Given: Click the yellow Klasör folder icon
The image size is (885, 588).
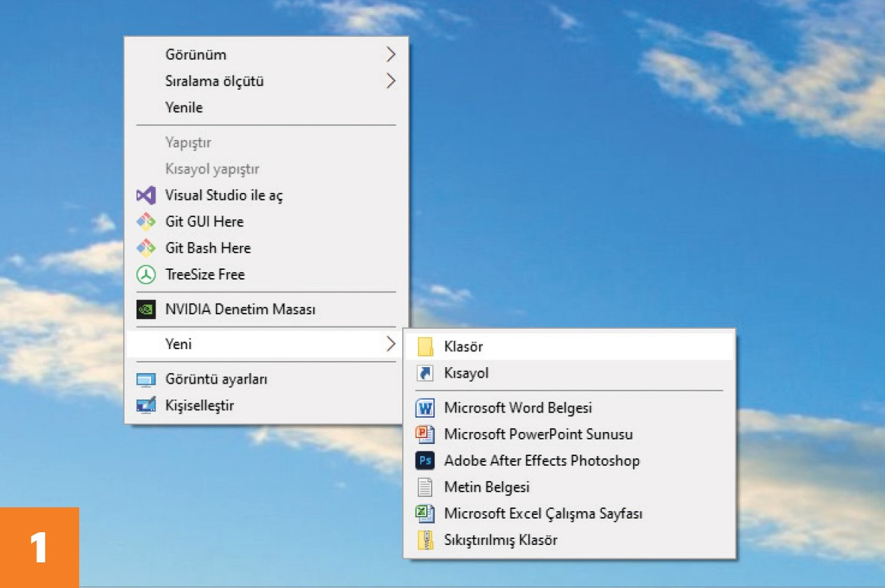Looking at the screenshot, I should tap(425, 347).
